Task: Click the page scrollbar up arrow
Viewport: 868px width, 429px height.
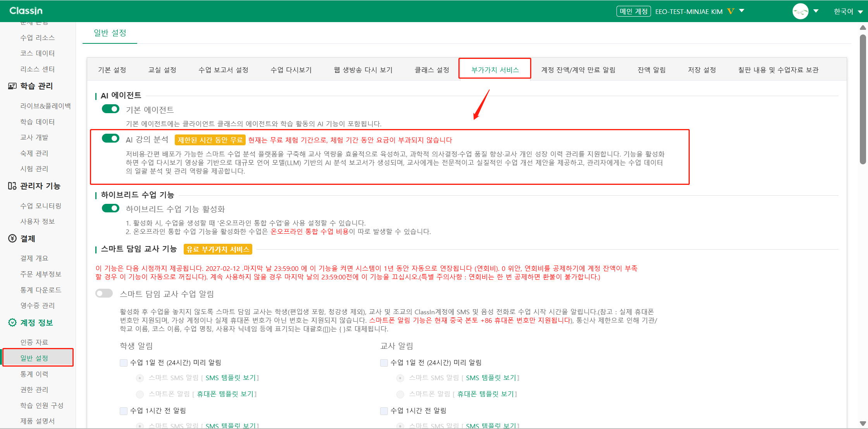Action: tap(863, 28)
